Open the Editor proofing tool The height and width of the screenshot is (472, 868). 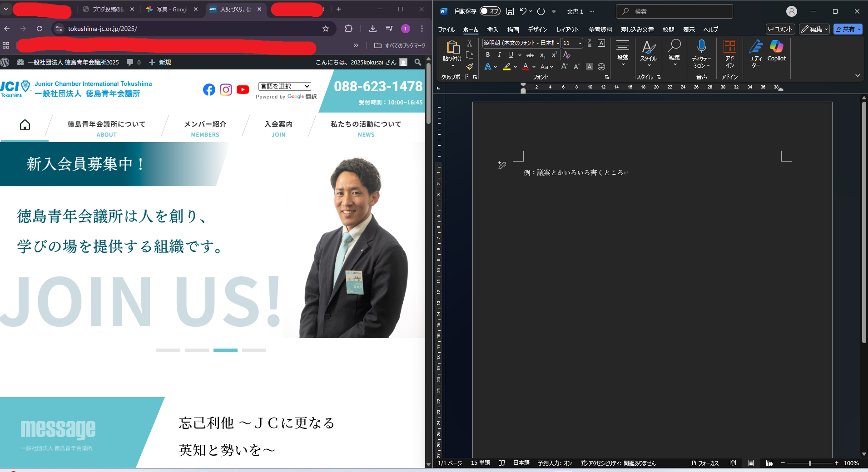tap(756, 50)
